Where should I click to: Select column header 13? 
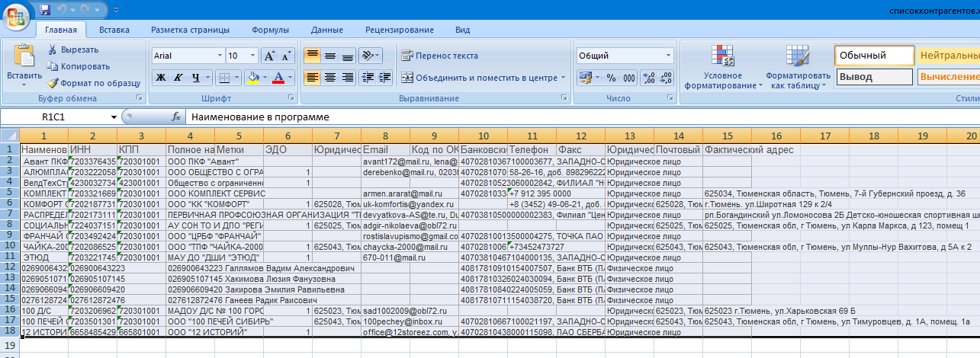click(x=629, y=136)
